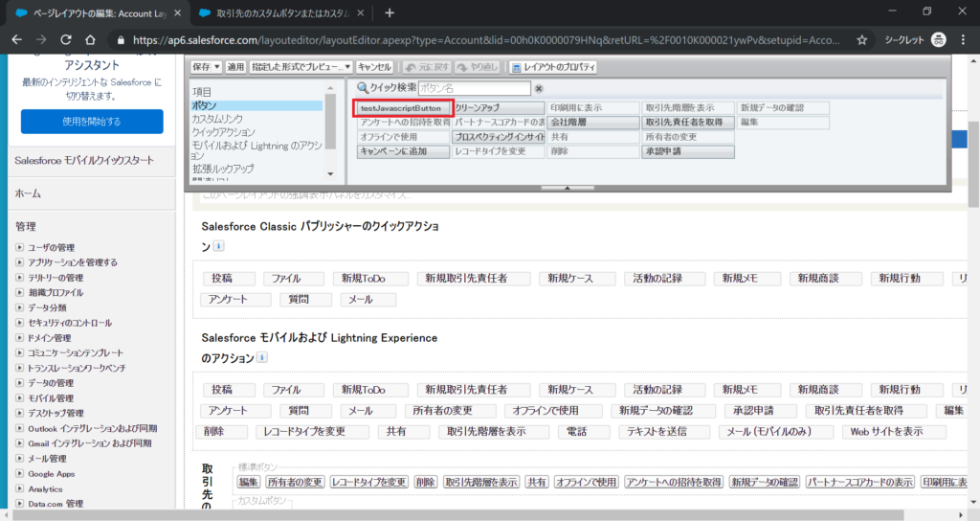Clear quick find with the X icon
Screen dimensions: 980x521
click(539, 88)
